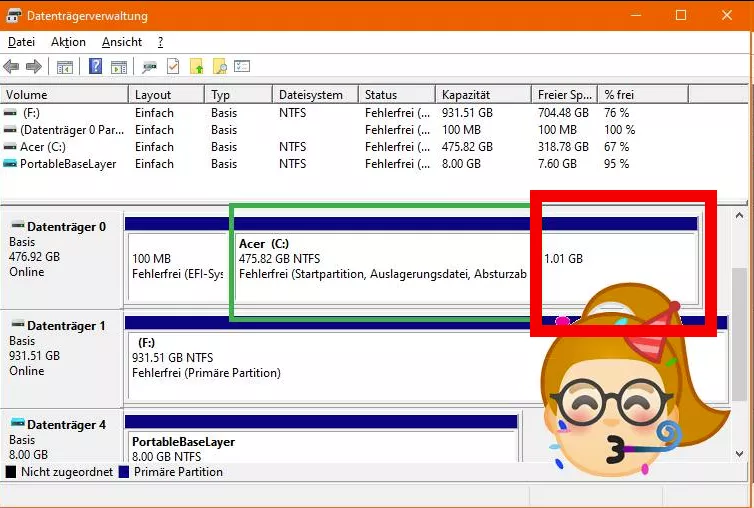Click the scroll down arrow of disk pane
Image resolution: width=754 pixels, height=508 pixels.
[740, 454]
